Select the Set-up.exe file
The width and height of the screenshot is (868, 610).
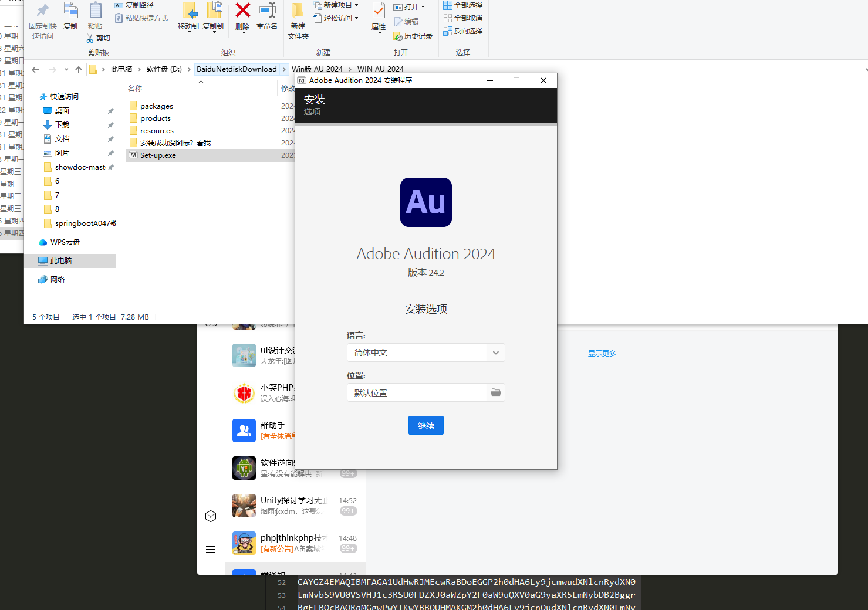210,155
